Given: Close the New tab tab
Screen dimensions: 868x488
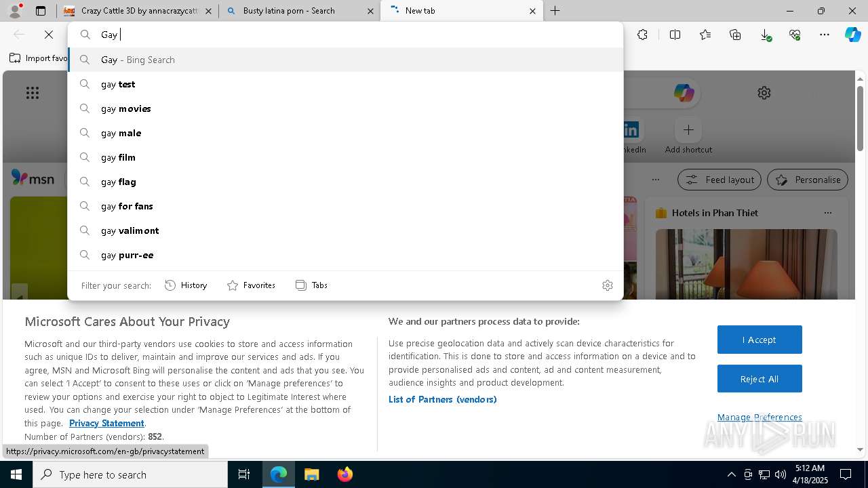Looking at the screenshot, I should pos(532,11).
